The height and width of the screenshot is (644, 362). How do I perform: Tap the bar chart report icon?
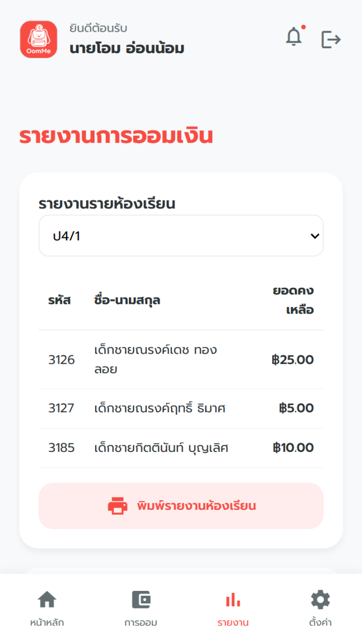(233, 599)
